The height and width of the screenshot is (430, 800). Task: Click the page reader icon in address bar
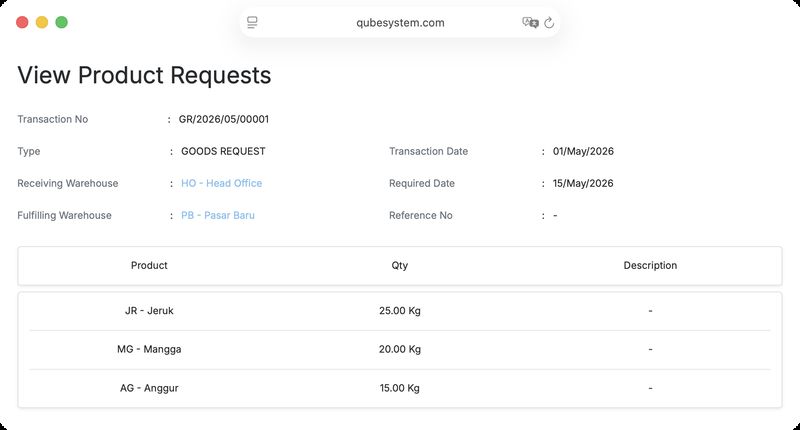coord(252,22)
